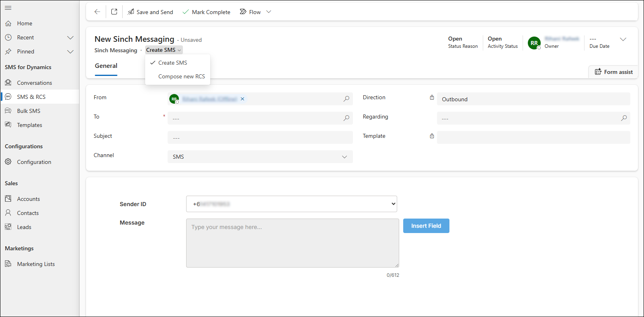This screenshot has width=644, height=317.
Task: Click the Contacts person icon
Action: point(8,213)
